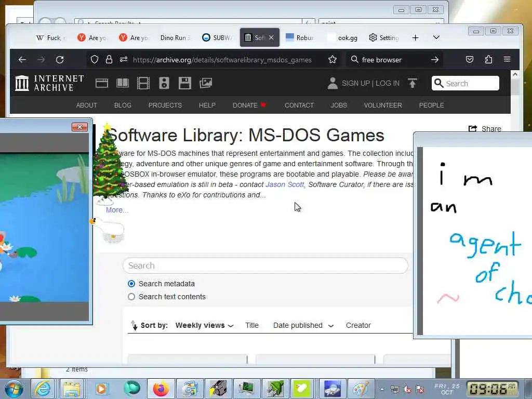Open the Audio speaker icon
Image resolution: width=532 pixels, height=399 pixels.
[164, 83]
